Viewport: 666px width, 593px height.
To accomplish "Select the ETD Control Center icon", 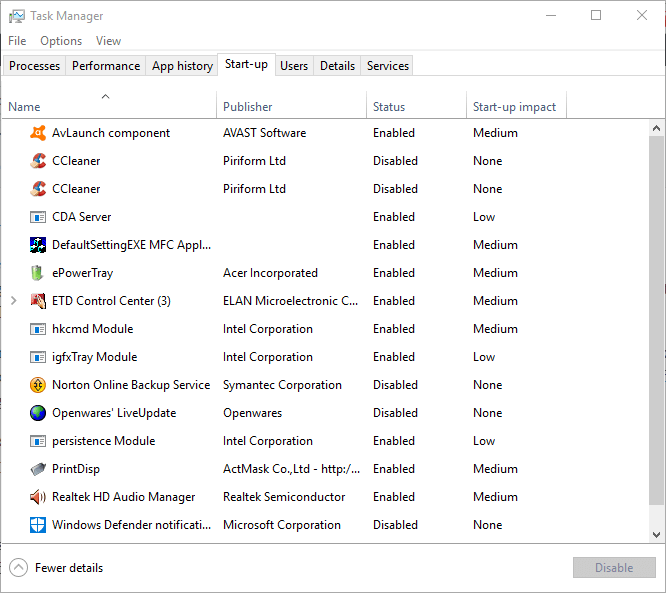I will [38, 301].
